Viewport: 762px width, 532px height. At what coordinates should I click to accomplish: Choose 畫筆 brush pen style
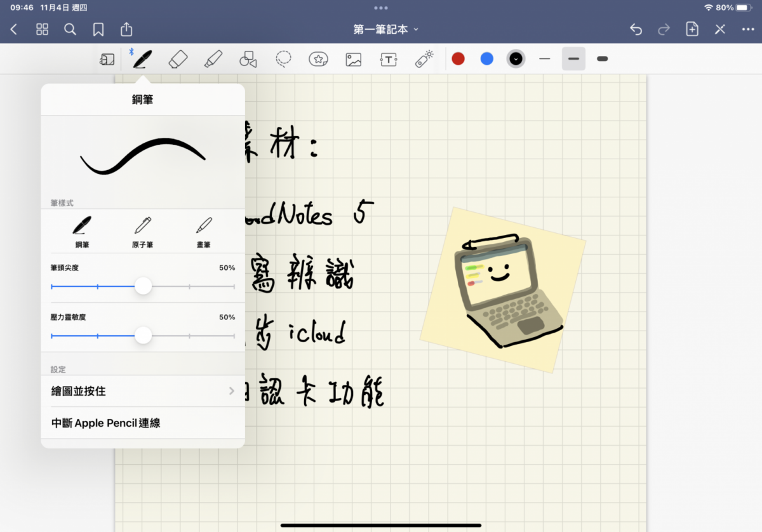tap(204, 232)
